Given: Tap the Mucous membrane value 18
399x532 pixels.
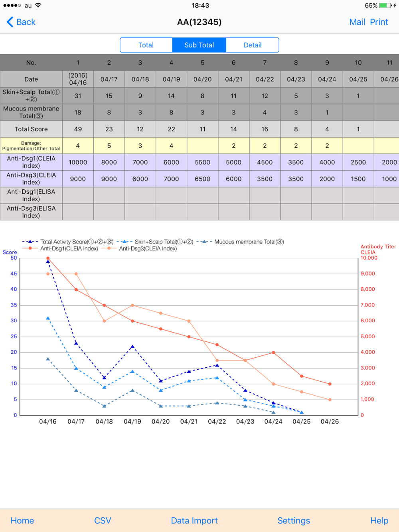Looking at the screenshot, I should tap(78, 112).
